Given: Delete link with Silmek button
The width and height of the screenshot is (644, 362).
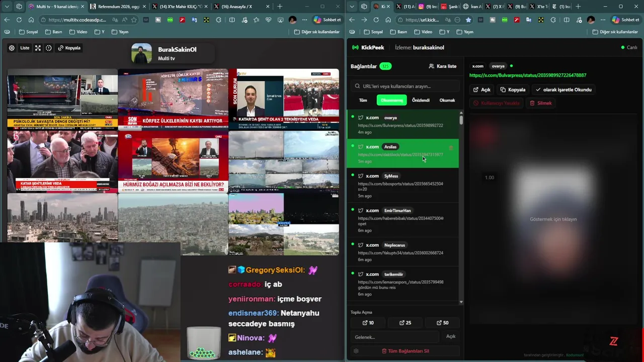Looking at the screenshot, I should 541,103.
